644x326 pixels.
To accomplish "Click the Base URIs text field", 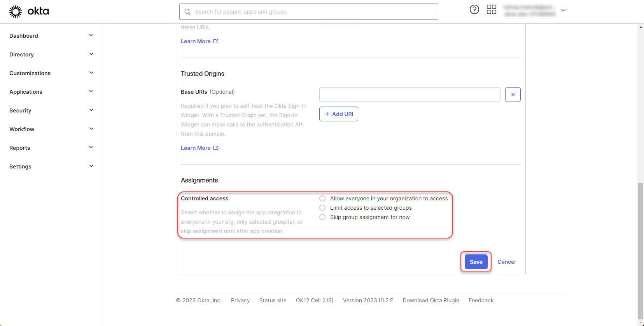I will click(409, 95).
